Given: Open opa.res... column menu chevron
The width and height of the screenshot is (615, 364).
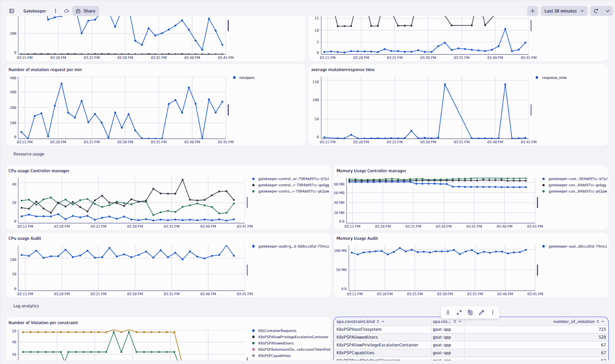Looking at the screenshot, I should pos(460,321).
